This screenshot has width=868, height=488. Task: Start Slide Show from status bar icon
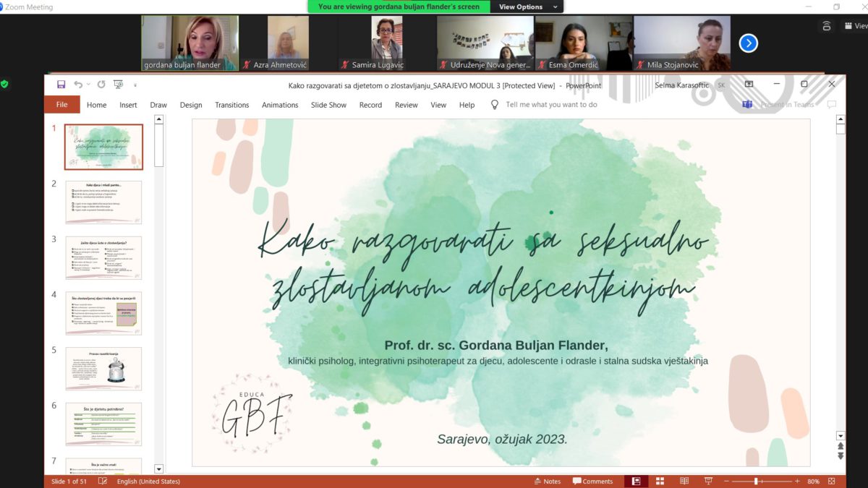(x=707, y=481)
